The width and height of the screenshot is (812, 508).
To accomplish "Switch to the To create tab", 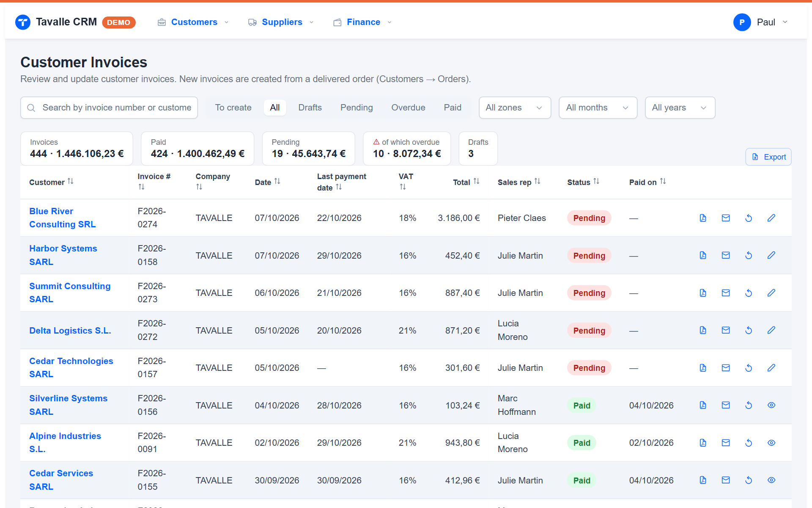I will (233, 108).
